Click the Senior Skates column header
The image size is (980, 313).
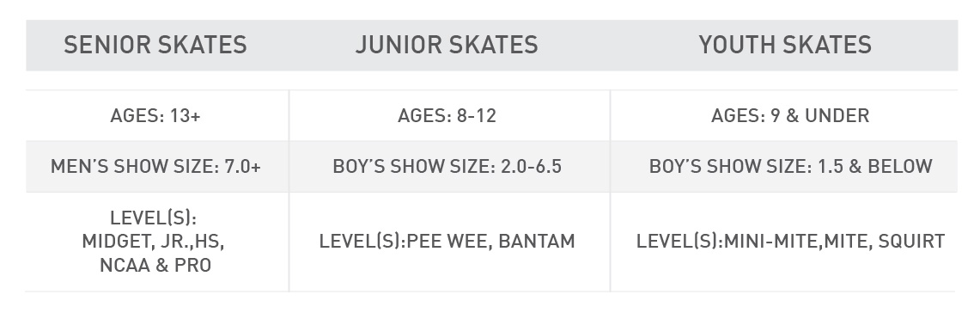click(155, 45)
